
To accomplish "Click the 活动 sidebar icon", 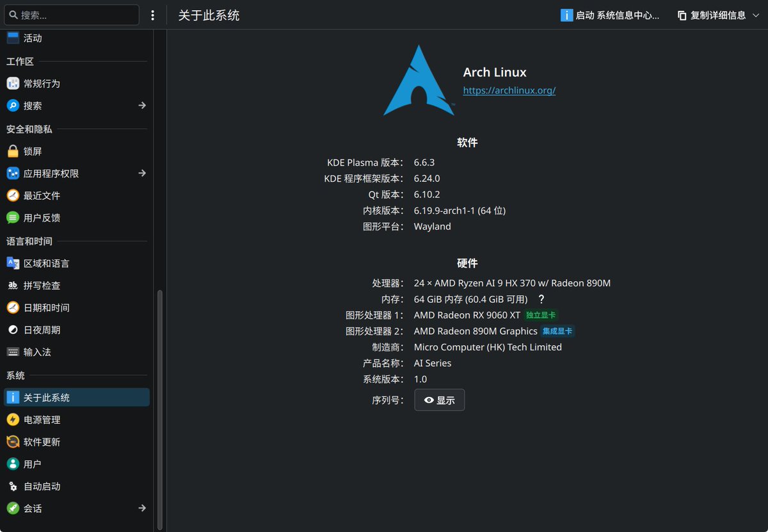I will pyautogui.click(x=13, y=38).
